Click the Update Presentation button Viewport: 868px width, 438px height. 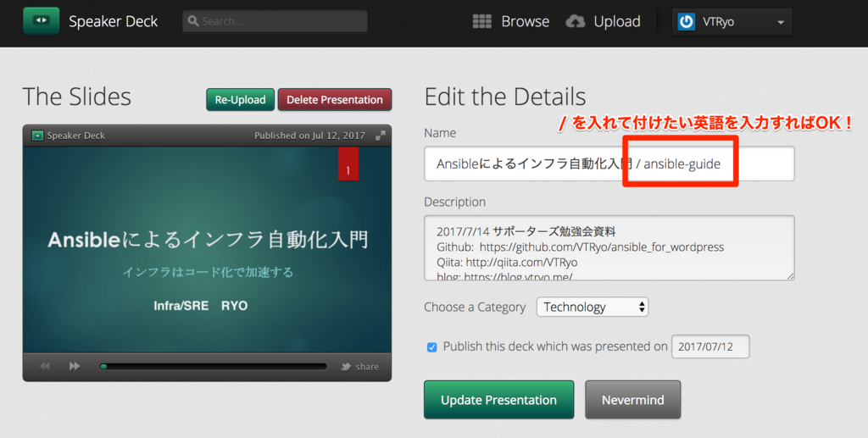pos(498,400)
